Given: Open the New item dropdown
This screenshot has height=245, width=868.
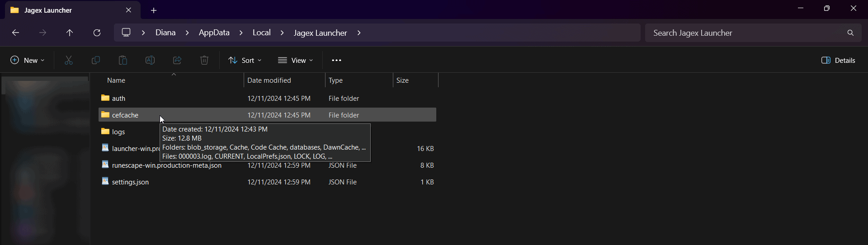Looking at the screenshot, I should pyautogui.click(x=28, y=60).
